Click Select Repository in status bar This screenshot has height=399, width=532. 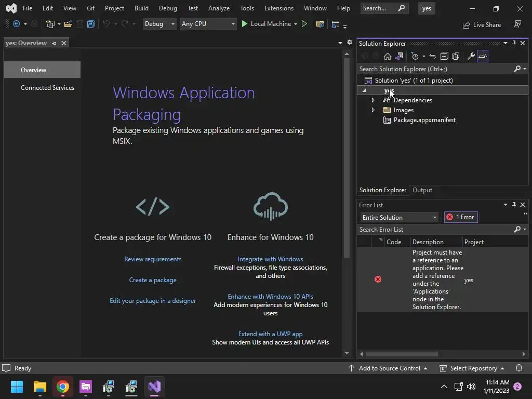472,368
